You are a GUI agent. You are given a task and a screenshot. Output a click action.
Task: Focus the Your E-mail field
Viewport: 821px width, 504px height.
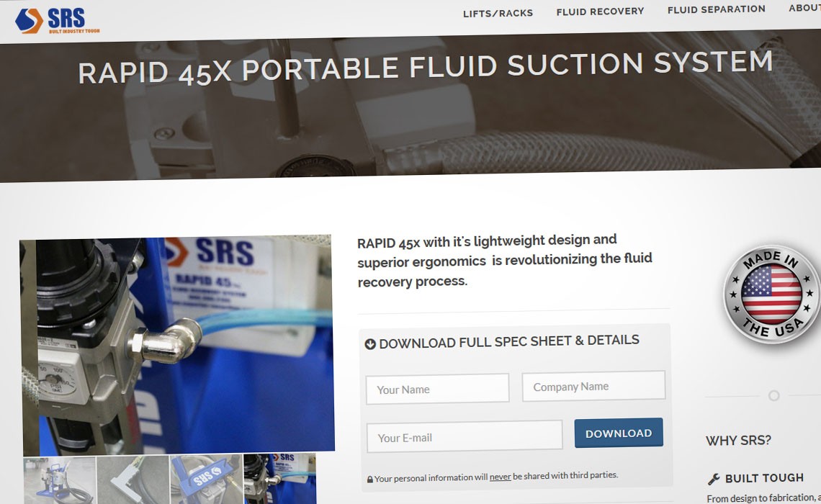[x=465, y=436]
